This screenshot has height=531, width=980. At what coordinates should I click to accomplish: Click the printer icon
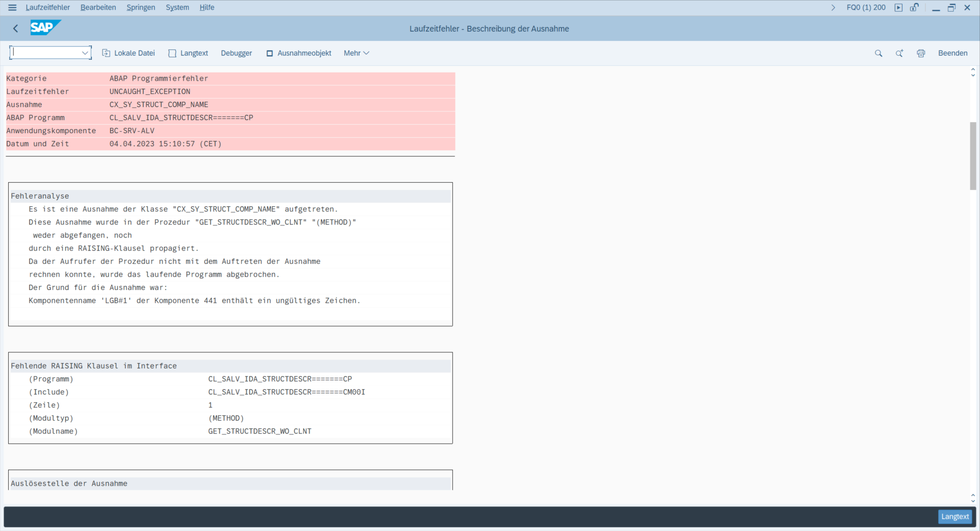click(921, 53)
